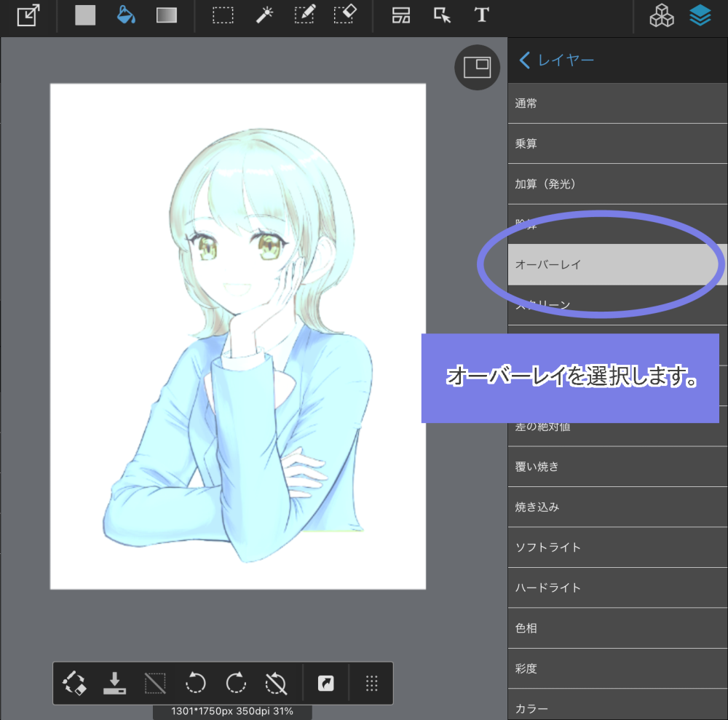Choose ハードライト blend mode
Screen dimensions: 728x720
(617, 588)
